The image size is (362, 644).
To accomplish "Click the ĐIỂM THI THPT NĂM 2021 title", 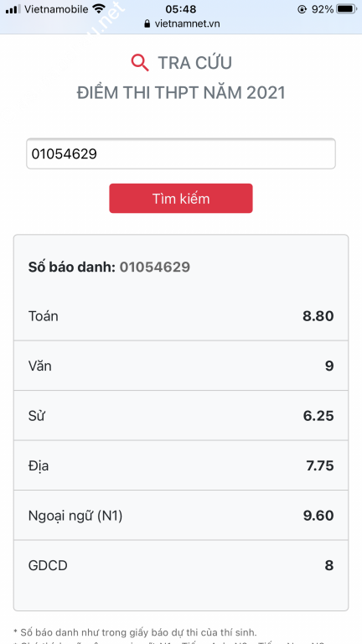I will 181,93.
